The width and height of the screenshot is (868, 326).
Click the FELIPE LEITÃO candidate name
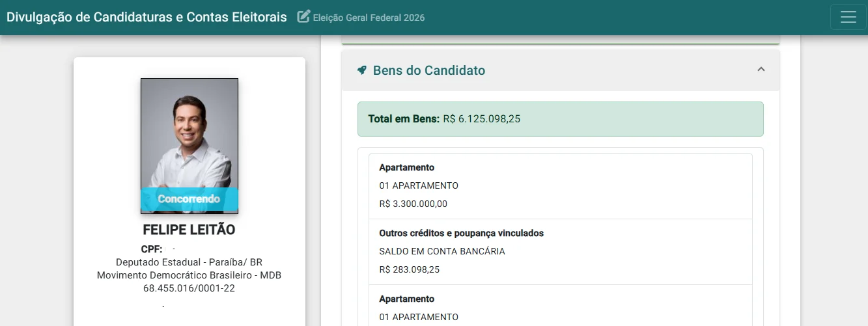[x=189, y=230]
